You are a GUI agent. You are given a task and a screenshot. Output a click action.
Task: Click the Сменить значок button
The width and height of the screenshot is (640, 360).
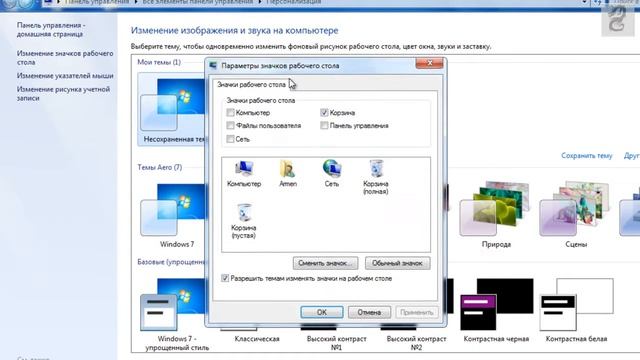(x=325, y=263)
